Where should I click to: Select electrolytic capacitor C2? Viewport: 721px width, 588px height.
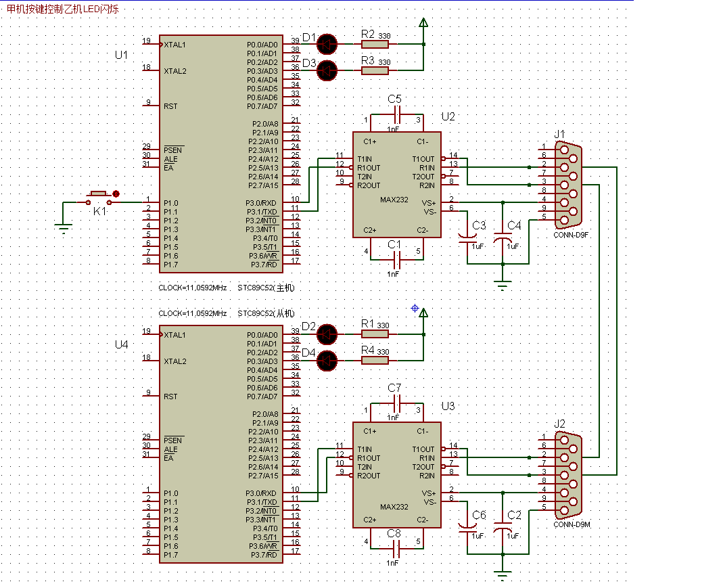click(503, 527)
